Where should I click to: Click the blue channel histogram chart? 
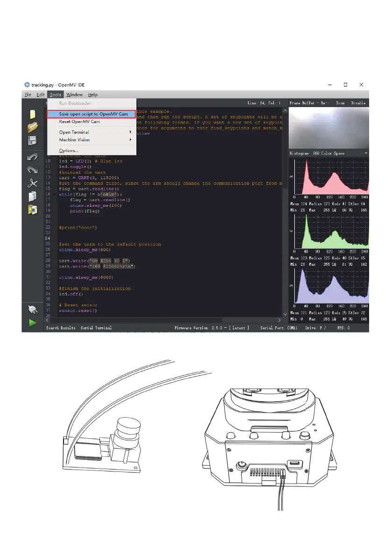(332, 285)
